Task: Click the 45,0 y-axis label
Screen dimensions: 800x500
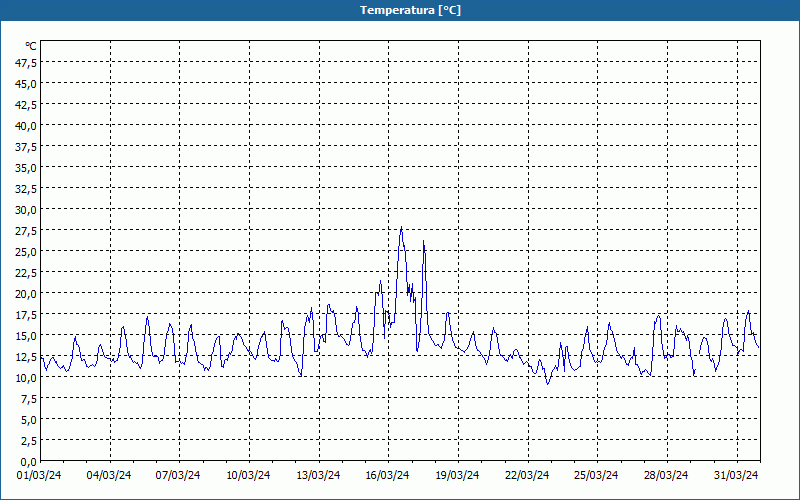Action: point(27,84)
